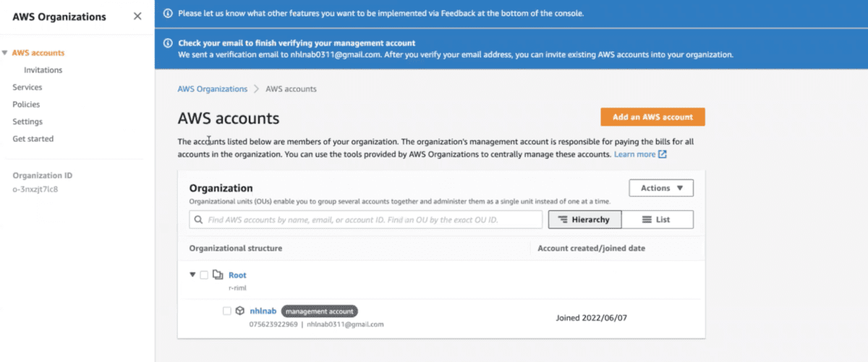Click the nhlnab account cube icon

239,311
